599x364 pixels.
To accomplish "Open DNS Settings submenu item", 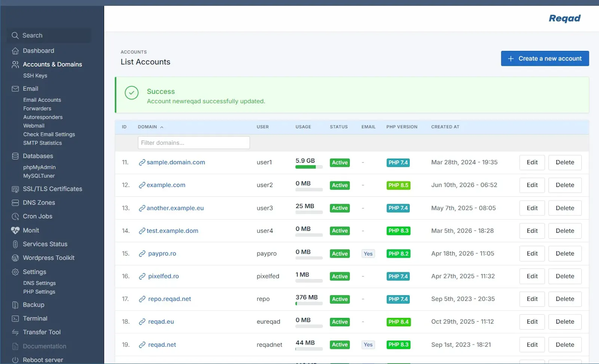I will click(x=39, y=283).
